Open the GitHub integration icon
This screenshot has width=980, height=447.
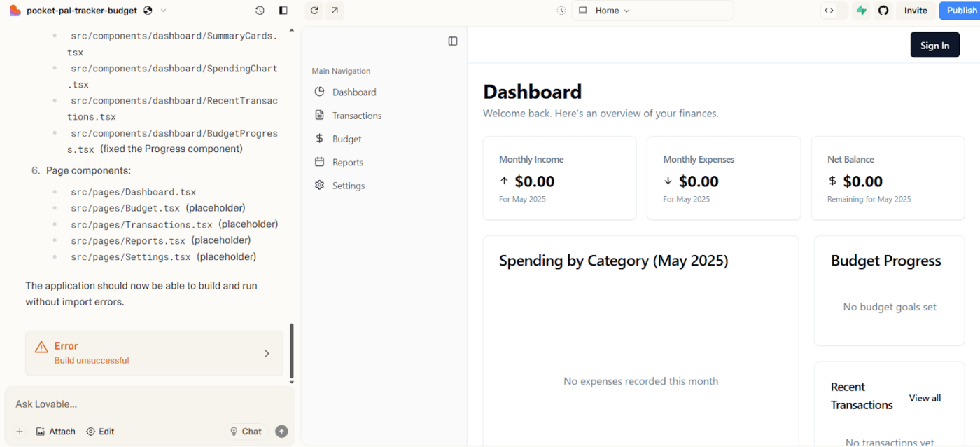[x=883, y=10]
